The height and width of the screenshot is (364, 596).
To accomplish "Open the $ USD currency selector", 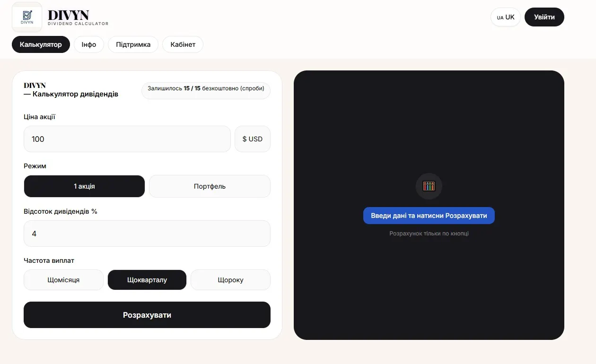I will point(253,139).
